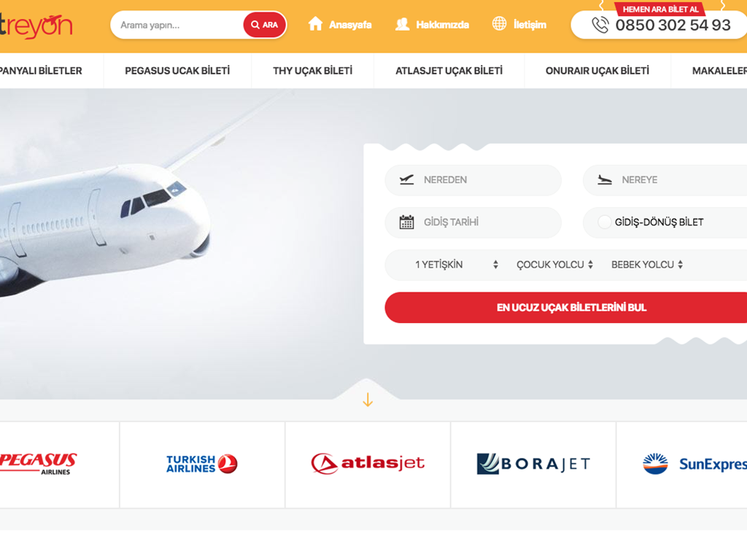Click the globe icon beside İletişim

[x=499, y=23]
